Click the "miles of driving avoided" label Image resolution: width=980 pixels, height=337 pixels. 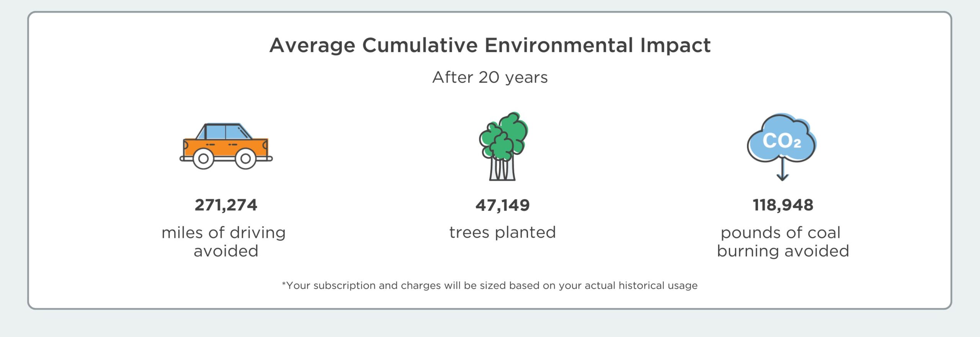[x=224, y=242]
